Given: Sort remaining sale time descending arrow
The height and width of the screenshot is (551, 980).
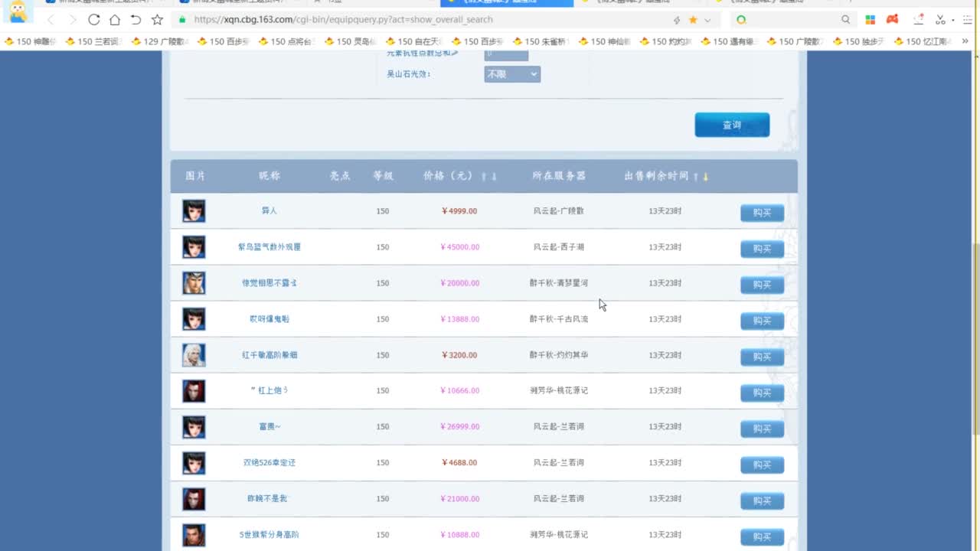Looking at the screenshot, I should pyautogui.click(x=705, y=177).
